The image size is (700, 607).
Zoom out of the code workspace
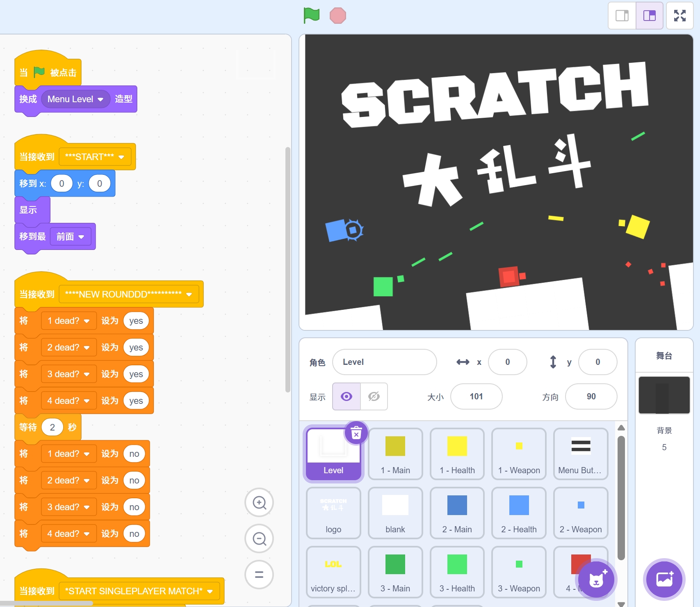click(x=259, y=538)
